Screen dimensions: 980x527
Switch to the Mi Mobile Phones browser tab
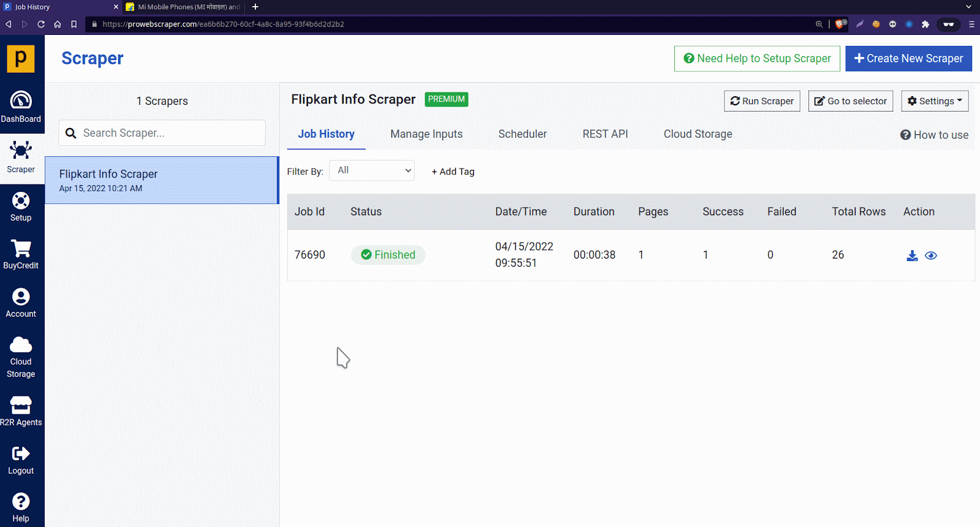click(x=183, y=7)
